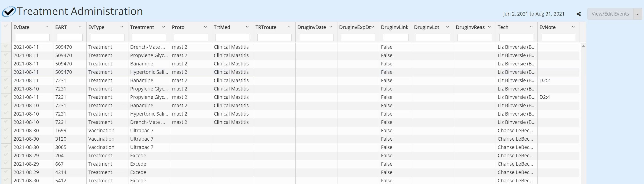The width and height of the screenshot is (644, 184).
Task: Open the Treatment column menu chevron
Action: [x=163, y=27]
